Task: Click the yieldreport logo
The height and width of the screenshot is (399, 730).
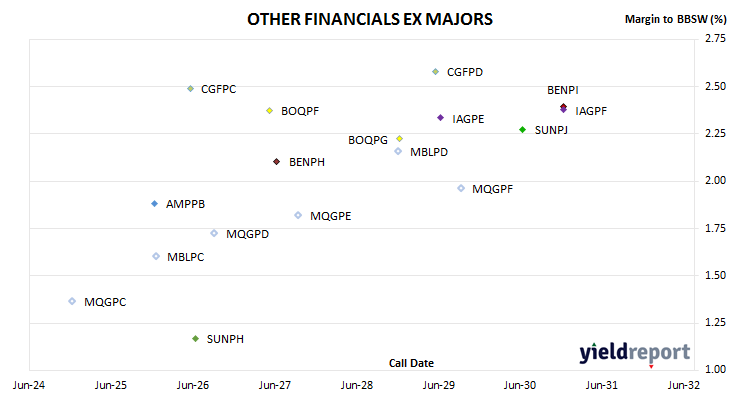Action: [x=635, y=353]
